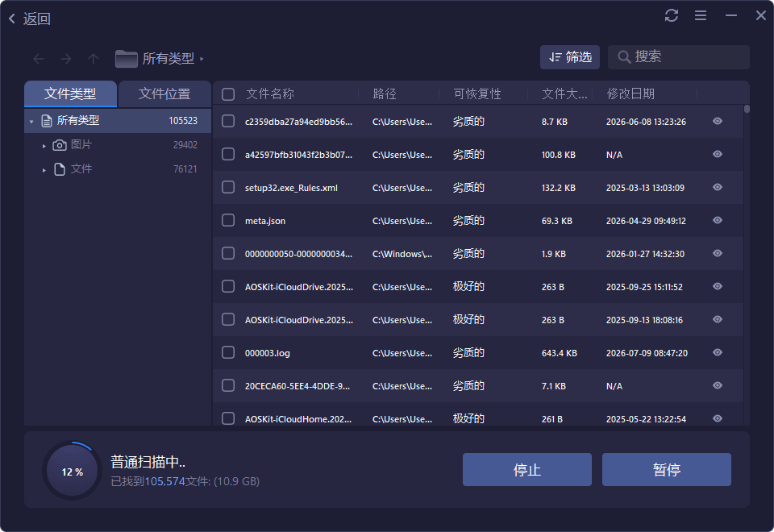774x532 pixels.
Task: Preview meta.json via eye icon
Action: pyautogui.click(x=718, y=220)
